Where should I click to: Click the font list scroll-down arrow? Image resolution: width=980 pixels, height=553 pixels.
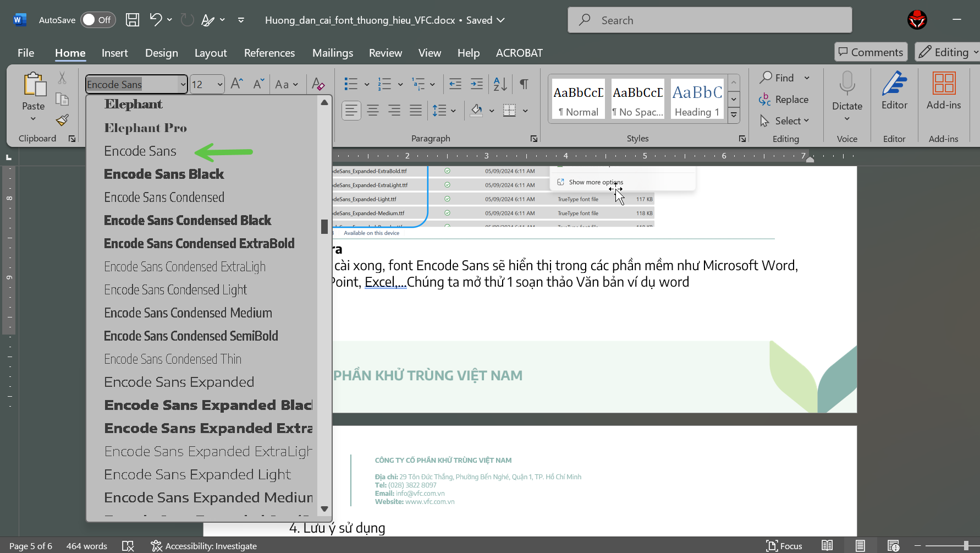point(324,509)
